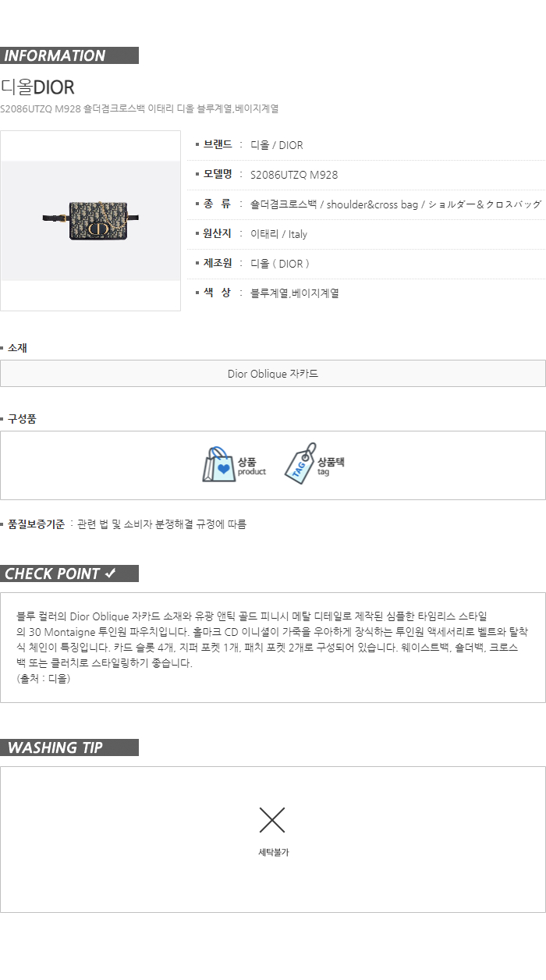Click the CHECK POINT section header
Screen dimensions: 546x980
(69, 573)
